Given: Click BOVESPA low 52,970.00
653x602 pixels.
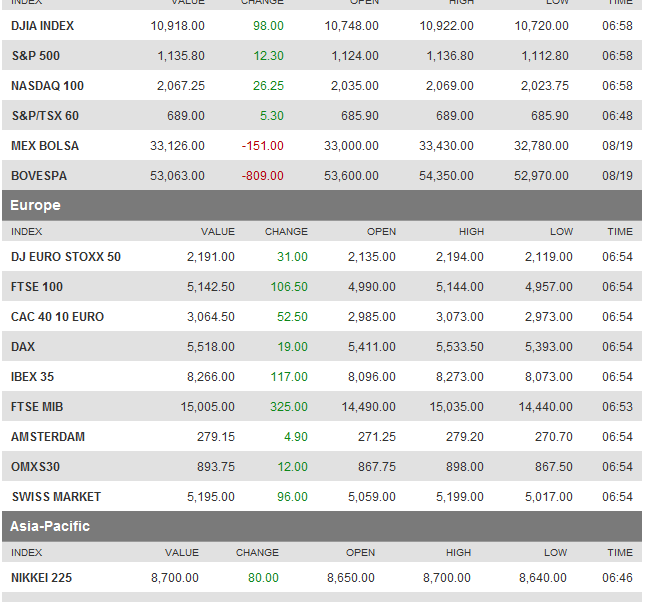Looking at the screenshot, I should 541,176.
